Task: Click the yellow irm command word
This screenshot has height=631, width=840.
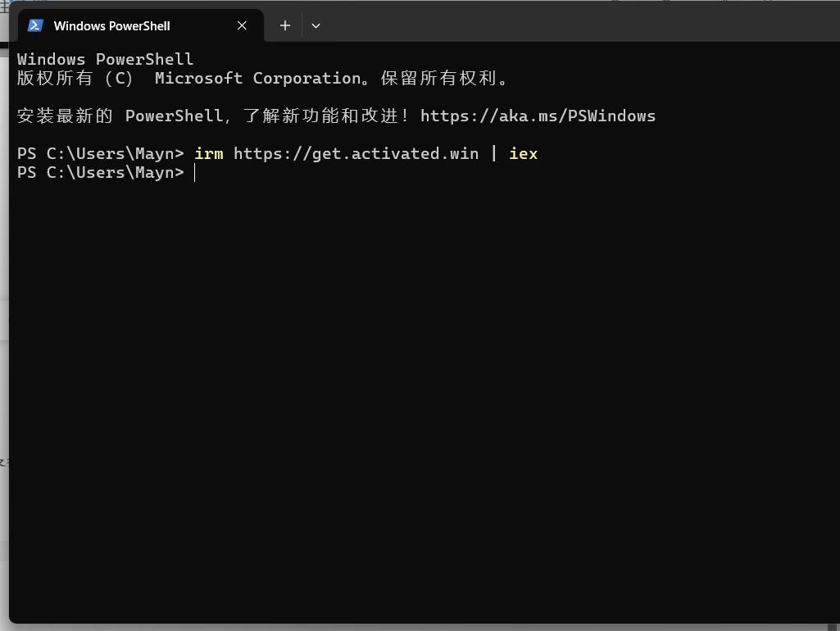Action: point(209,154)
